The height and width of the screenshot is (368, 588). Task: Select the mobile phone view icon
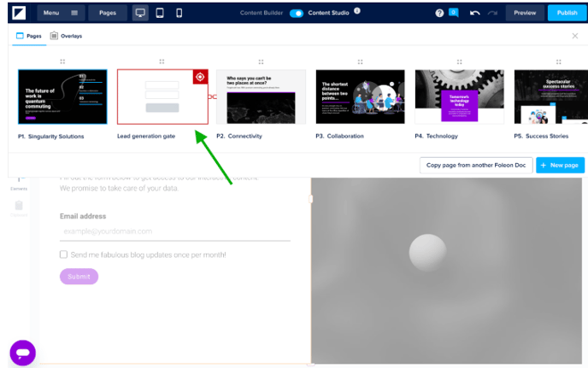[179, 13]
